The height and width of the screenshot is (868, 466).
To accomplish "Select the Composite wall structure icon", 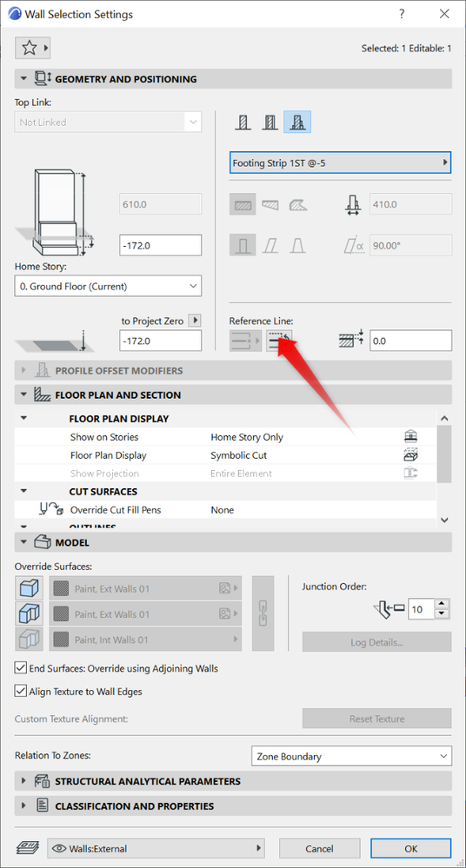I will (x=270, y=122).
